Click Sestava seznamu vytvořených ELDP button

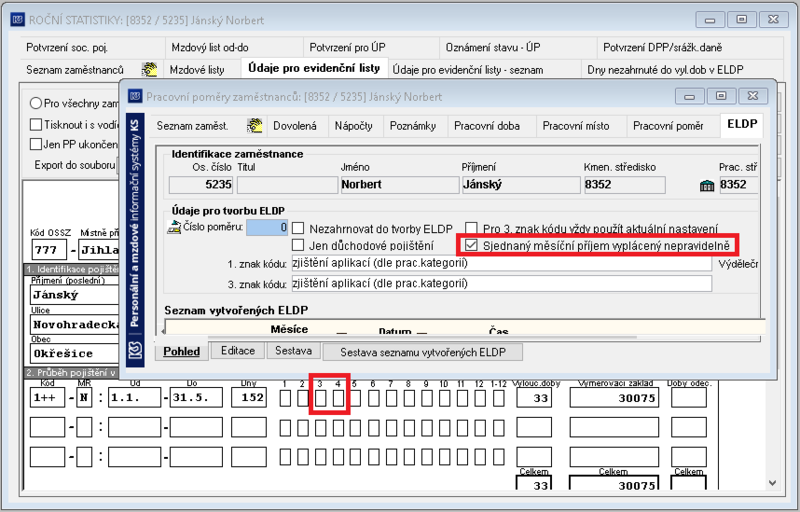click(423, 352)
